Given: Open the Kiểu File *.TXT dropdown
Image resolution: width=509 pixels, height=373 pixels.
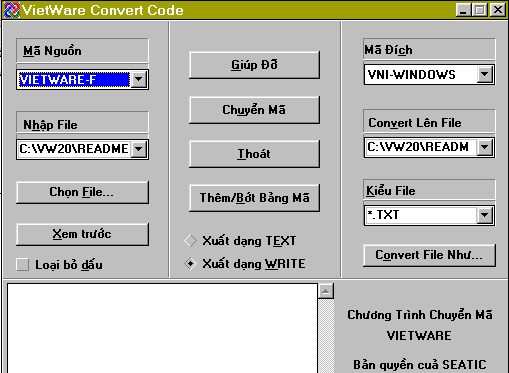Looking at the screenshot, I should click(485, 215).
